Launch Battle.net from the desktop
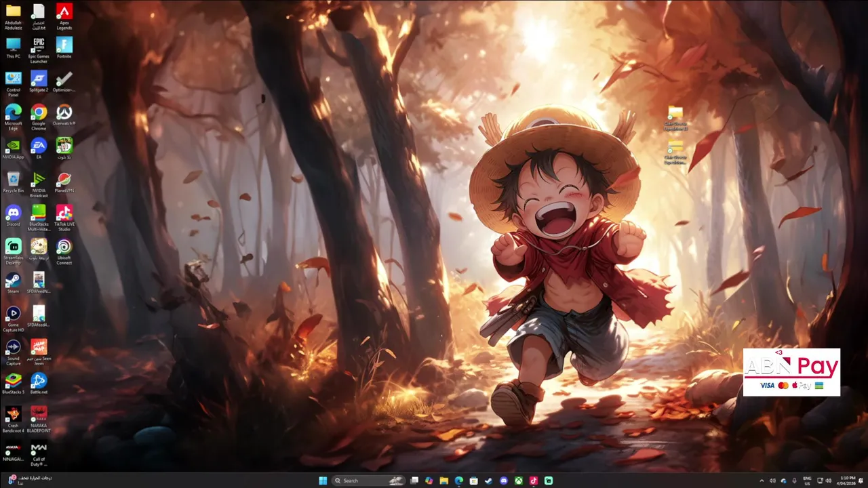The width and height of the screenshot is (868, 488). (x=39, y=383)
